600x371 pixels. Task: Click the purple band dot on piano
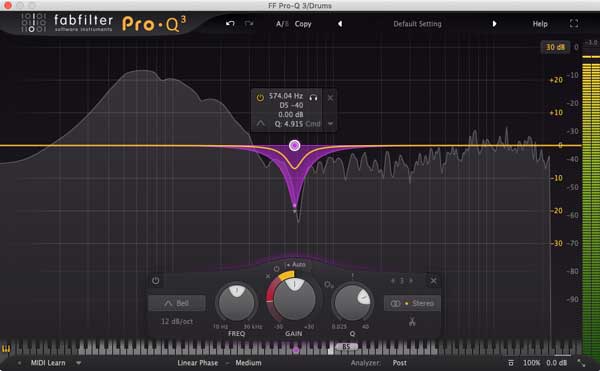[296, 350]
